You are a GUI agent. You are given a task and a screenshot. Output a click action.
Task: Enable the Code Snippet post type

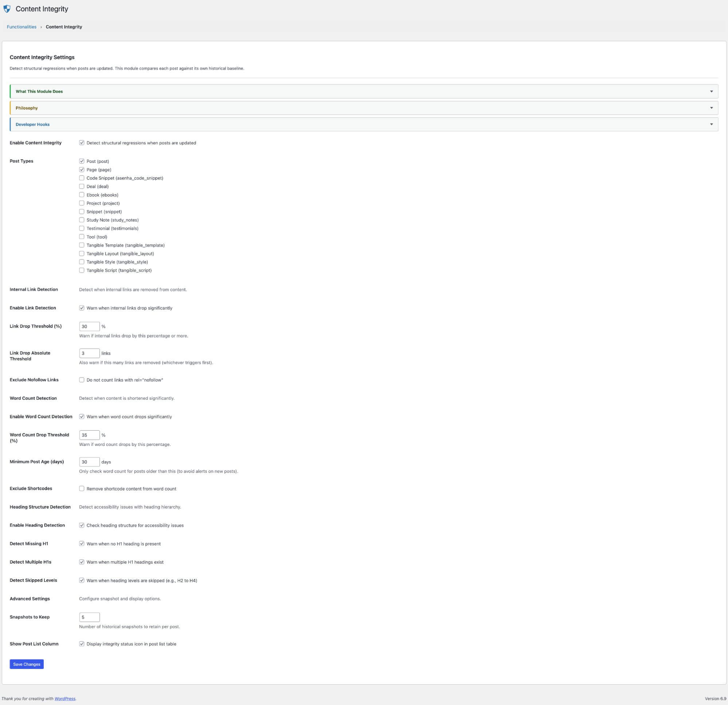[x=82, y=178]
